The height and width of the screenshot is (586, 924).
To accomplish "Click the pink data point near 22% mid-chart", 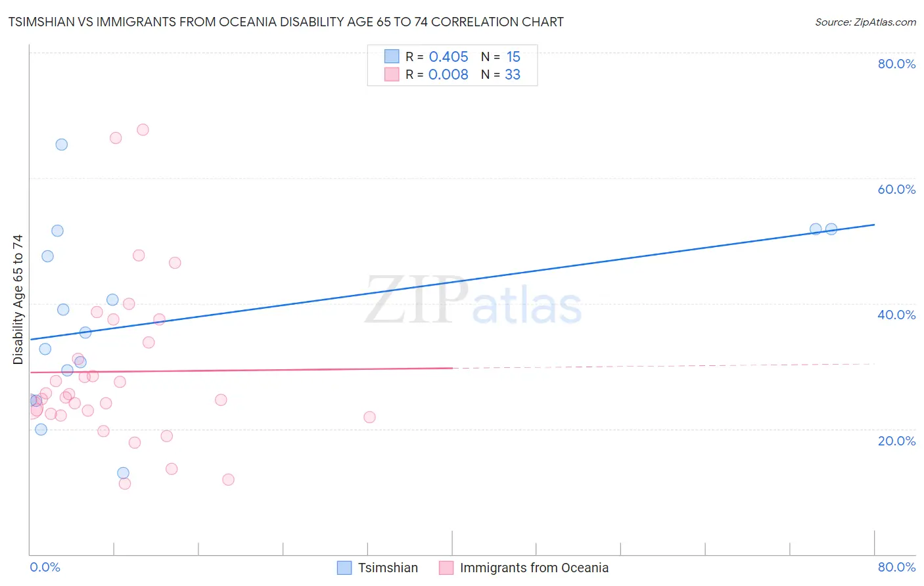I will pyautogui.click(x=369, y=417).
